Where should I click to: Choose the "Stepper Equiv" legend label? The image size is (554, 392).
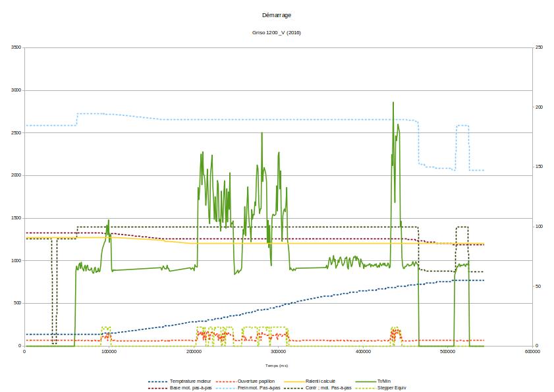(392, 388)
